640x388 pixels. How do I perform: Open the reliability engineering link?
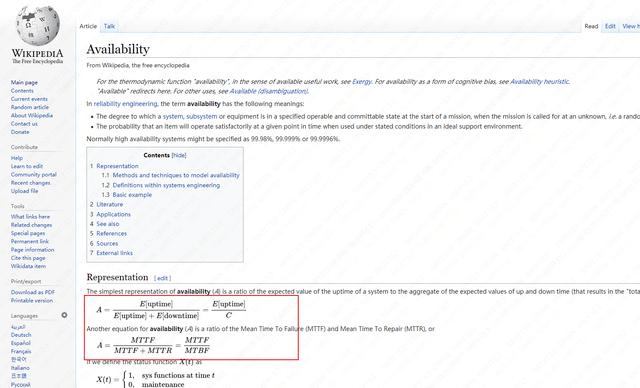(x=125, y=104)
